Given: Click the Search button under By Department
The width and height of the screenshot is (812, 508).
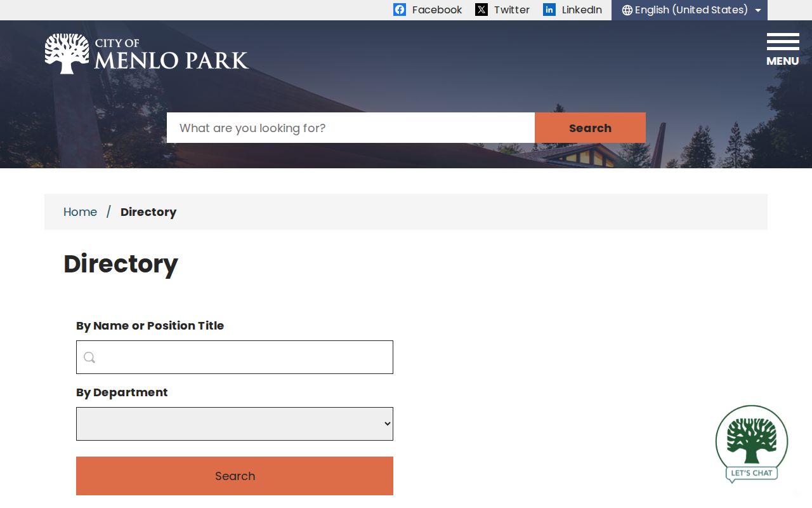Looking at the screenshot, I should pos(235,476).
